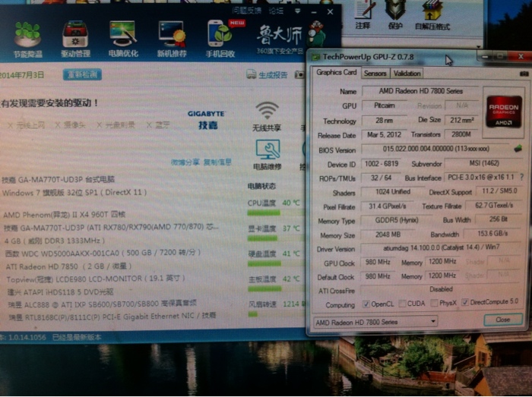The image size is (532, 397).
Task: Click the 生成报告 text link
Action: pos(273,74)
